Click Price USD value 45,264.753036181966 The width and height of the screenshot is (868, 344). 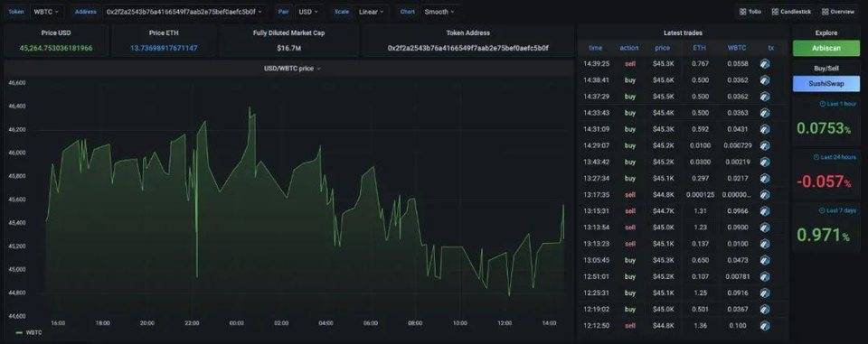56,48
